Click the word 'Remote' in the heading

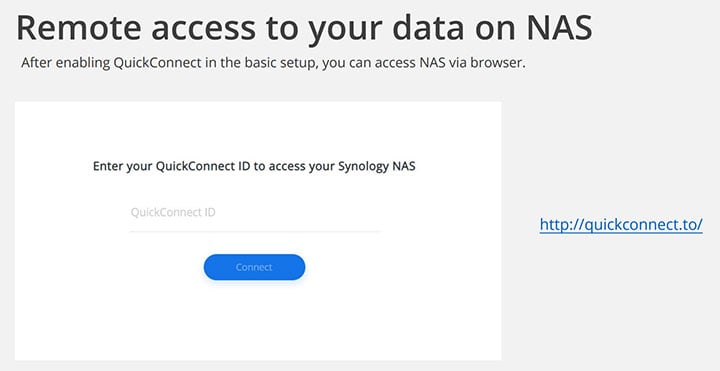[x=79, y=28]
